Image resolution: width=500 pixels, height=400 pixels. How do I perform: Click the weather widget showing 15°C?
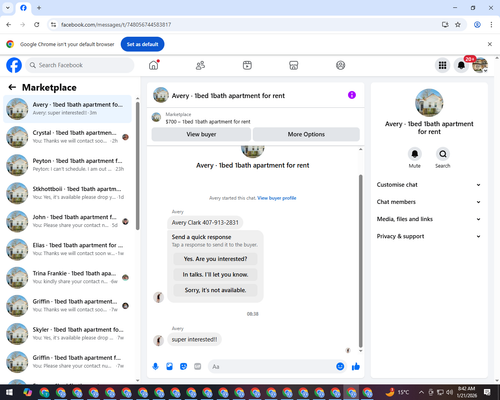pos(397,392)
